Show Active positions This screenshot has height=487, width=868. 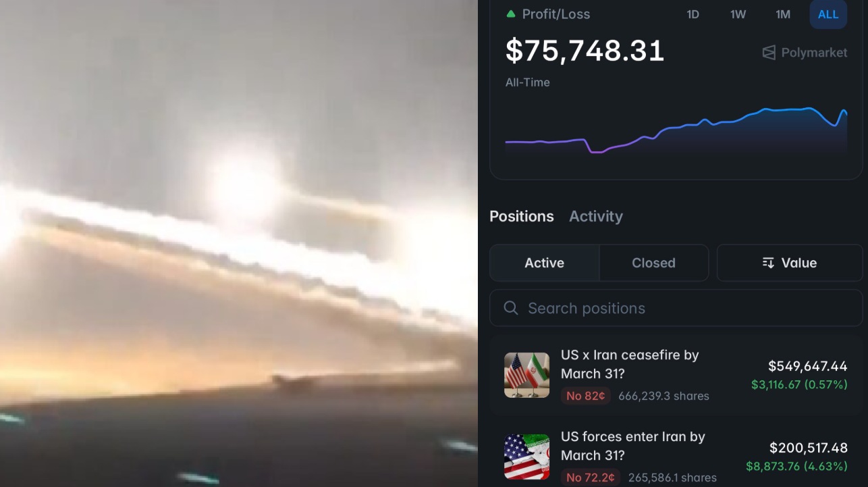(545, 263)
